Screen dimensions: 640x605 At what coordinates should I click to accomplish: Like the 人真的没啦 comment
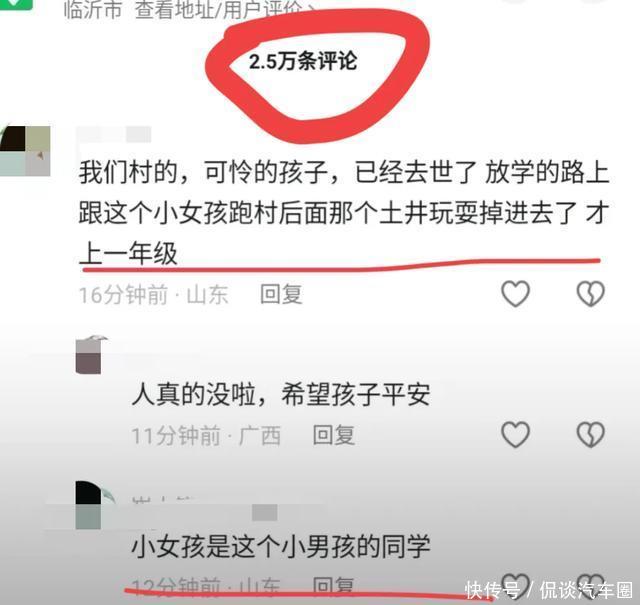515,434
